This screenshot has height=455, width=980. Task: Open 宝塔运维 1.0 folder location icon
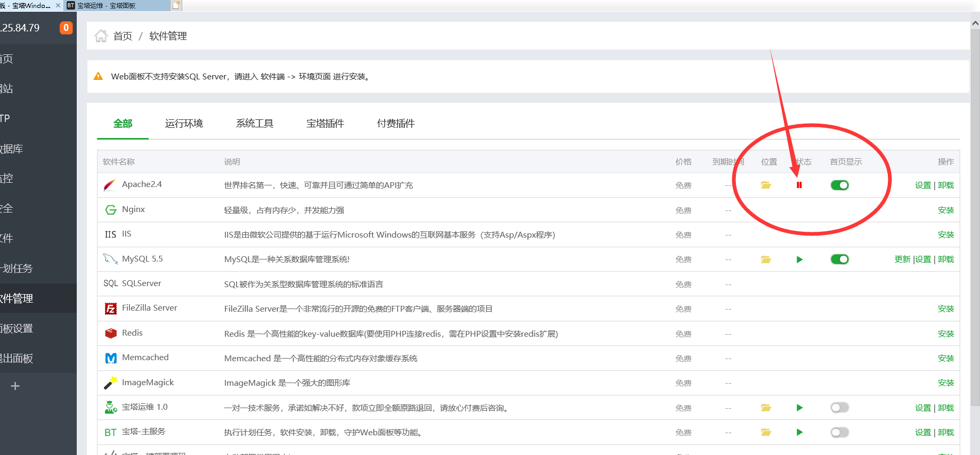tap(766, 408)
